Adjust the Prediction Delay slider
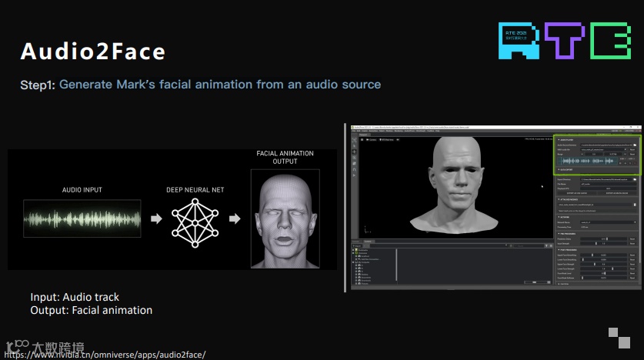 click(x=604, y=239)
